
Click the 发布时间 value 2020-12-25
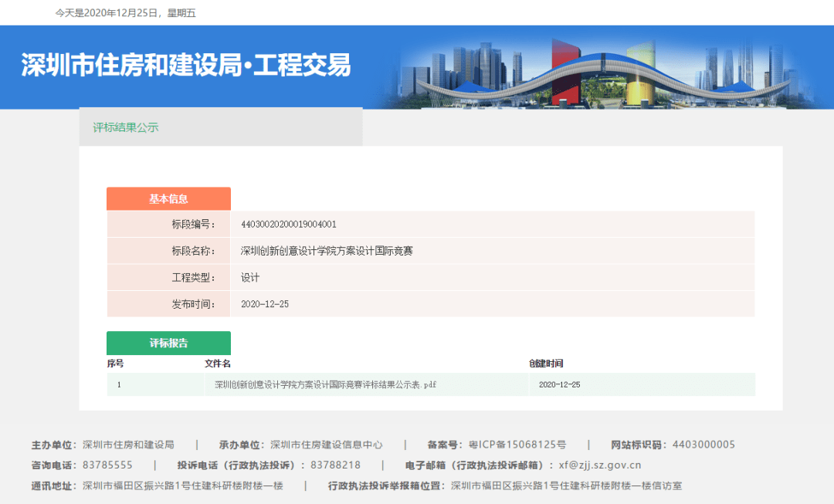(x=265, y=304)
